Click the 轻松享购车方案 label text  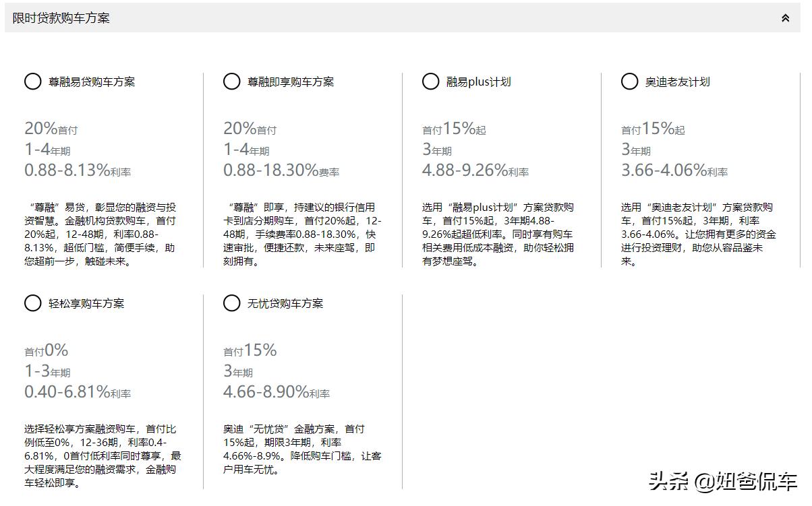click(86, 303)
